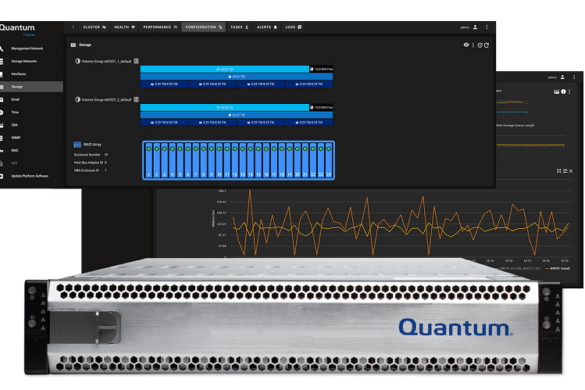This screenshot has width=585, height=390.
Task: Click the Storage panel header icon
Action: (73, 45)
